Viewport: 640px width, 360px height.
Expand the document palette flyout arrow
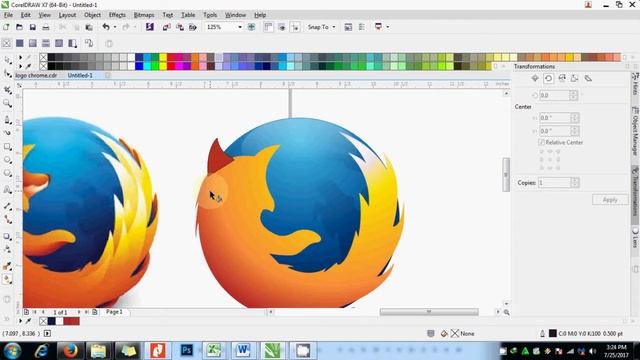(x=20, y=321)
